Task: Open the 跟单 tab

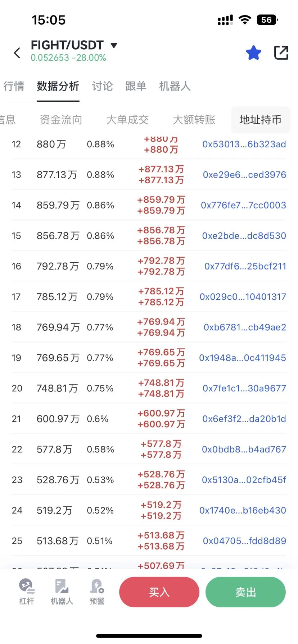Action: click(136, 86)
